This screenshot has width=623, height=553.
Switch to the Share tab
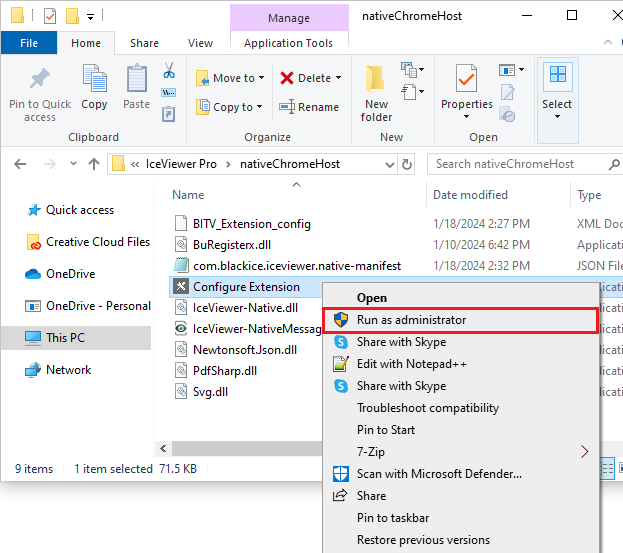144,43
